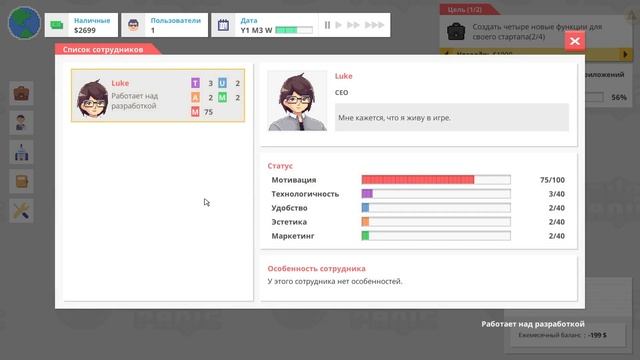Click the calendar date icon
The image size is (640, 360).
click(223, 25)
